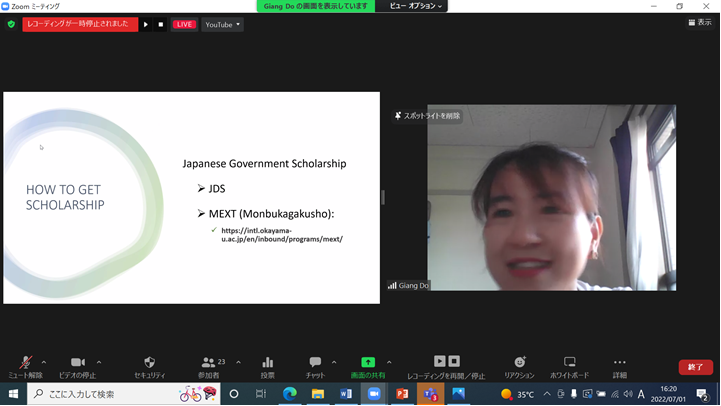Click the recording paused red banner
Viewport: 721px width, 406px height.
pyautogui.click(x=80, y=24)
